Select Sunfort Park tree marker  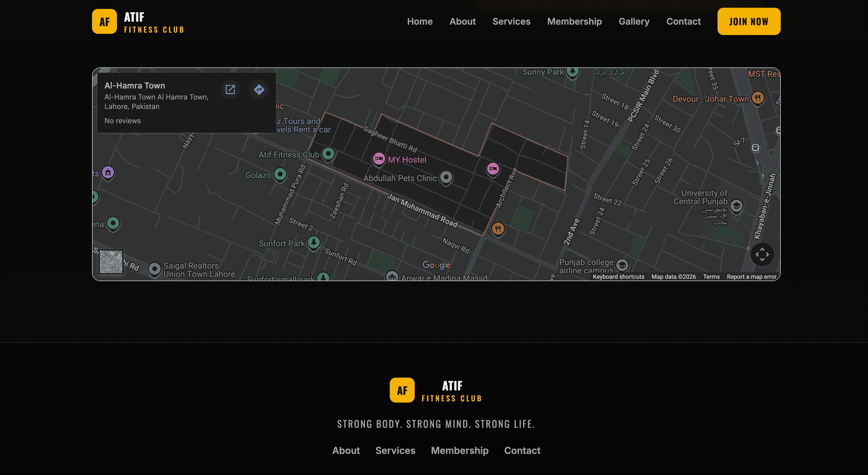(314, 243)
